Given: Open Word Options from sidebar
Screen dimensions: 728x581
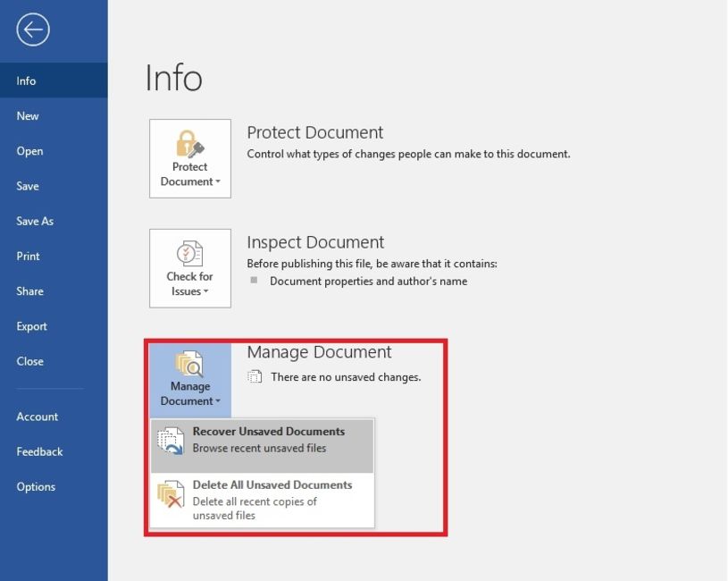Looking at the screenshot, I should pos(54,487).
